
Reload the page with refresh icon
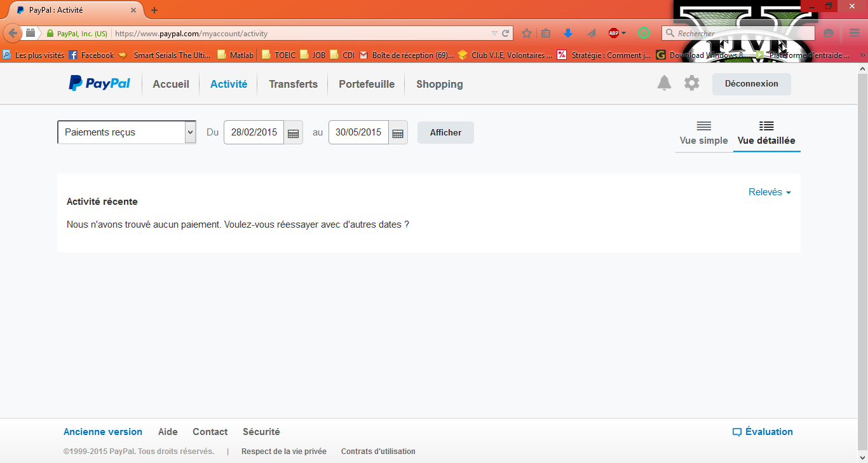point(506,33)
